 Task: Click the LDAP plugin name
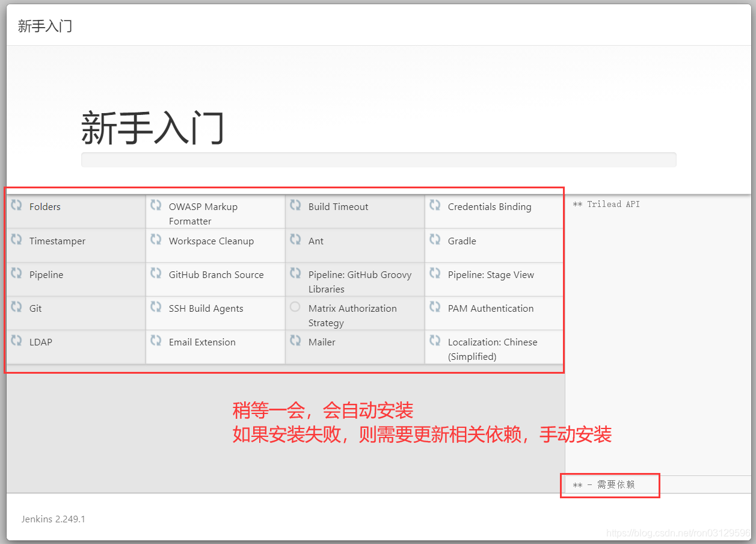coord(41,342)
